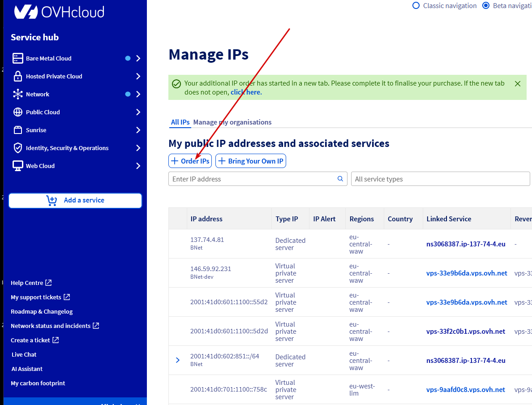Follow the 'click here' link in banner

coord(246,92)
